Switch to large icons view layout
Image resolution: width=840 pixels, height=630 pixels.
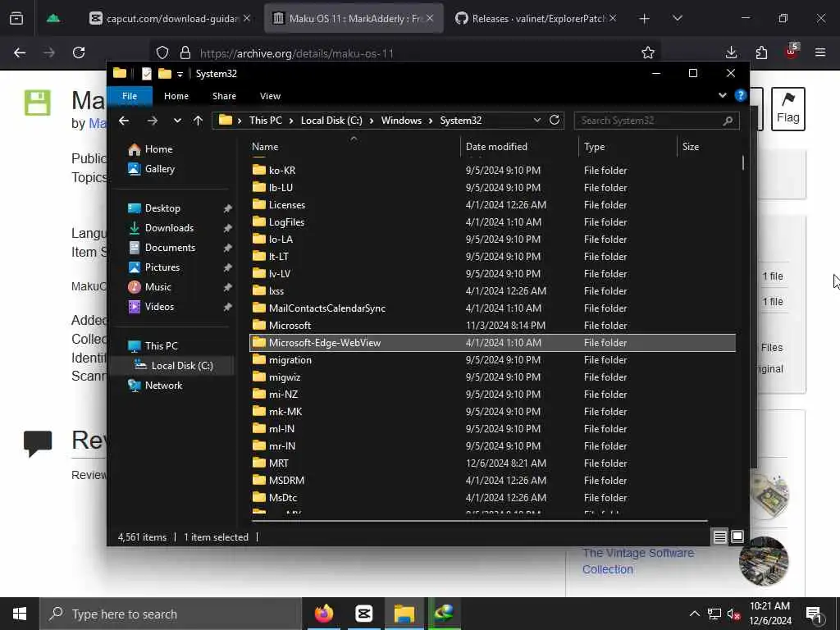[x=737, y=536]
